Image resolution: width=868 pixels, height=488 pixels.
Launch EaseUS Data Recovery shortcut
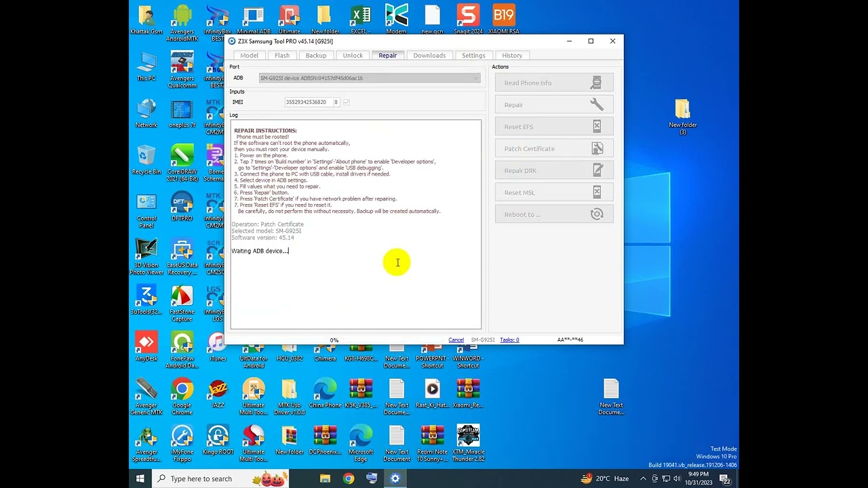click(182, 257)
